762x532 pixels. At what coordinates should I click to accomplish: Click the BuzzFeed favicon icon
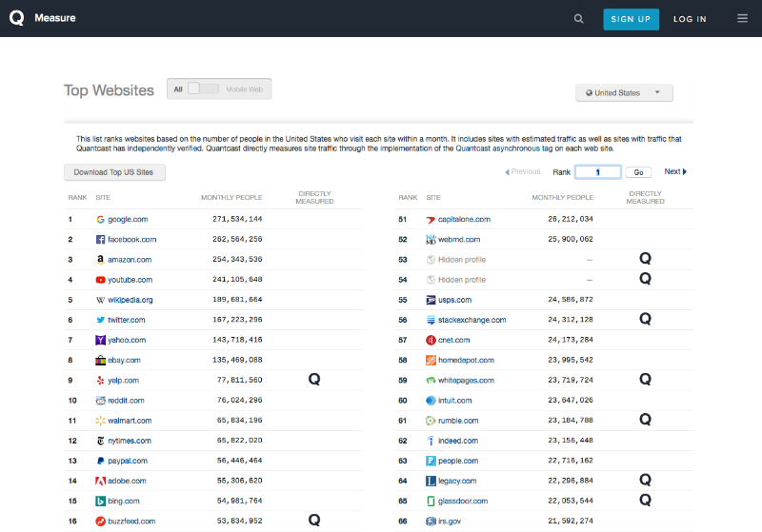(100, 522)
